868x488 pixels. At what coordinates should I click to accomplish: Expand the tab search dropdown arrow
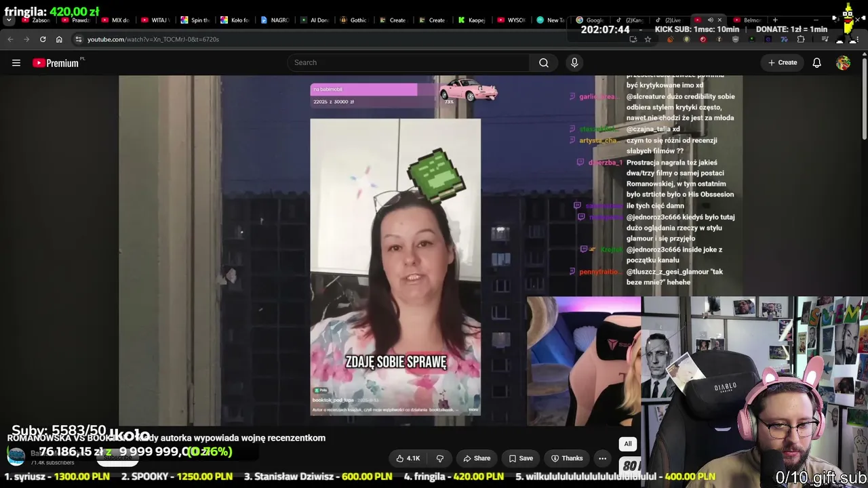pyautogui.click(x=9, y=20)
